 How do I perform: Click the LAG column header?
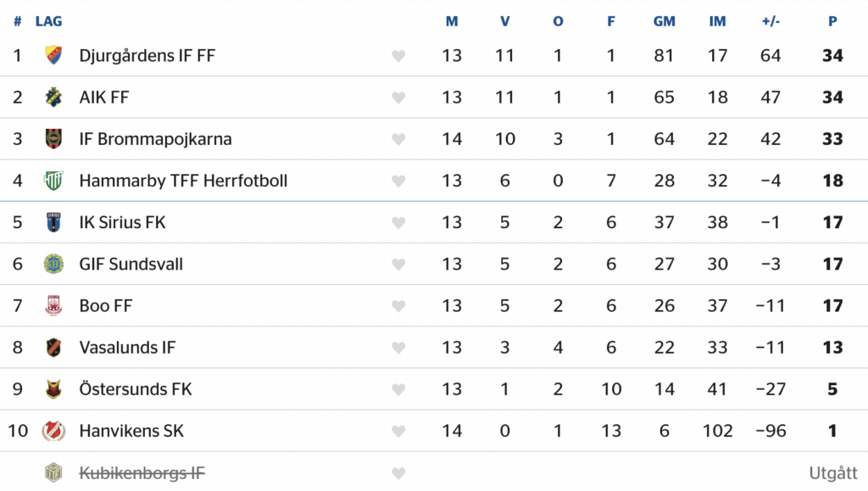coord(48,21)
